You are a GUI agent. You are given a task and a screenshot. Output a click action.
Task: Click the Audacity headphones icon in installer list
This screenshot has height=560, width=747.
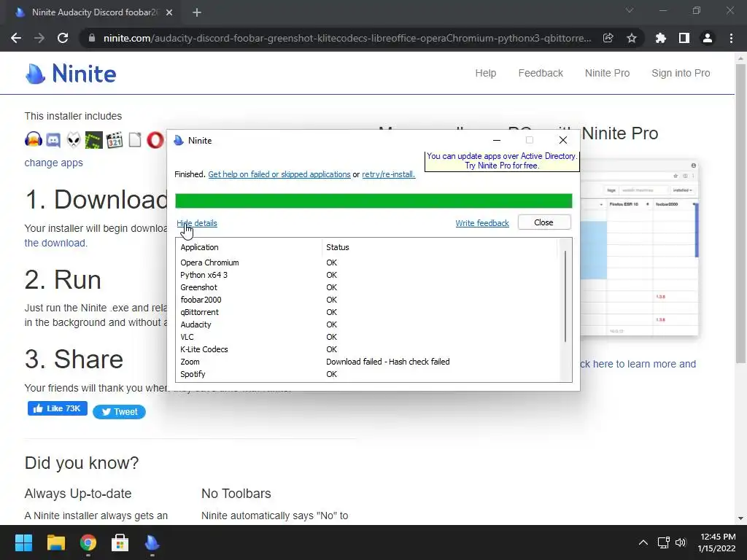coord(34,140)
